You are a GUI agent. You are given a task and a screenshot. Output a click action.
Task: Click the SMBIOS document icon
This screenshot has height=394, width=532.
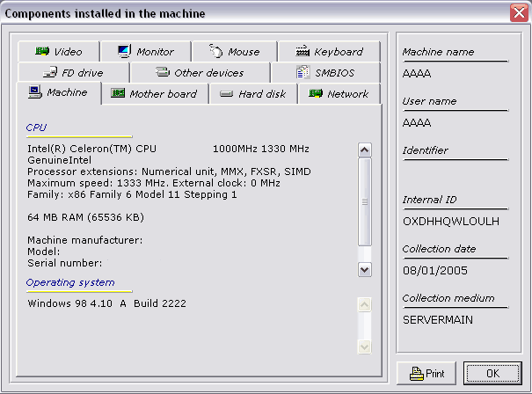click(x=303, y=72)
